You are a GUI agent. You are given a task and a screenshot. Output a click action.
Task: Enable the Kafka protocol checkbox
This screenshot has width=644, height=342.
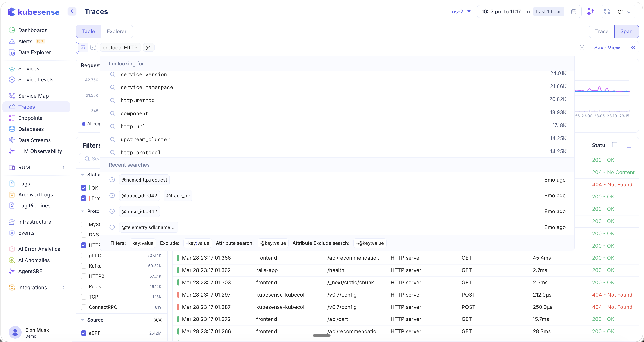83,266
